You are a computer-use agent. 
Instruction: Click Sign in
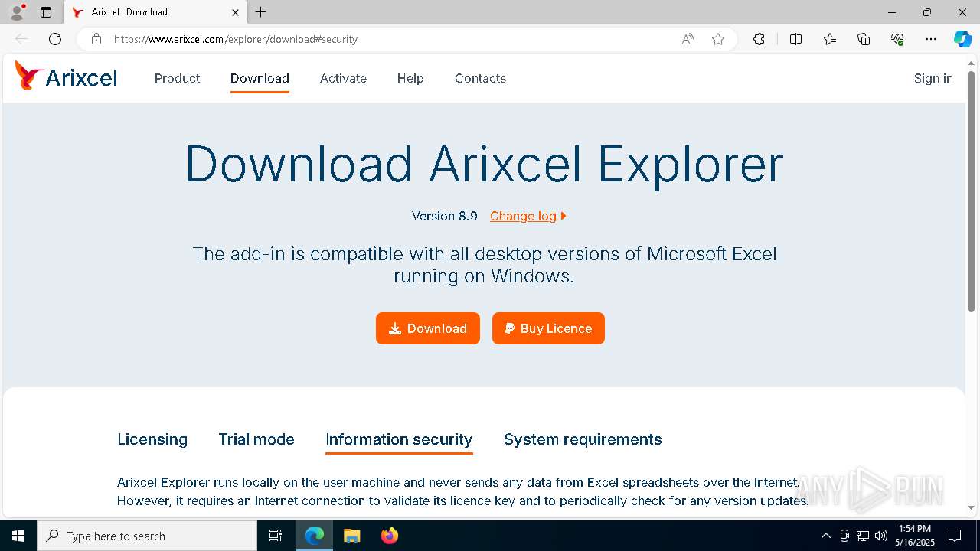(933, 78)
